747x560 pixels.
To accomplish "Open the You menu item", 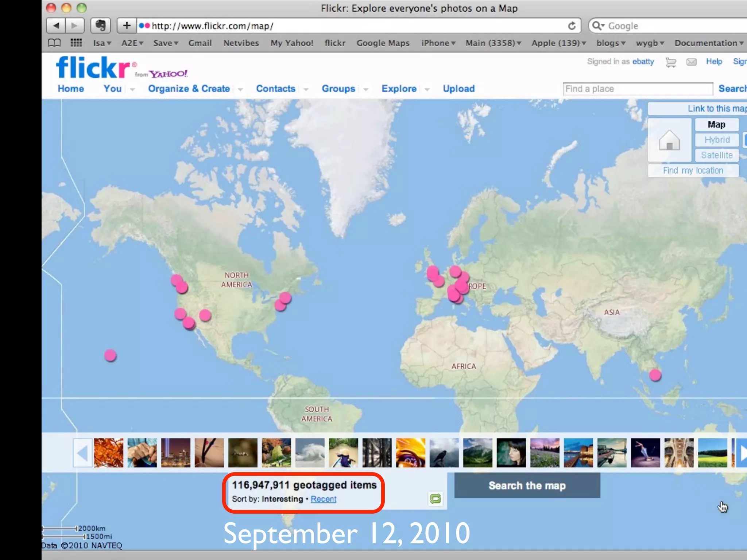I will click(112, 89).
